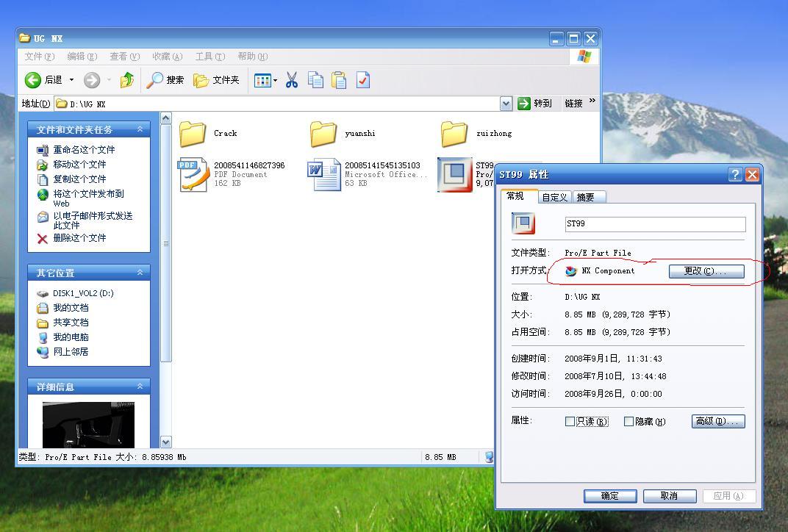Click 以电子邮件形式发送此文件
The width and height of the screenshot is (788, 532).
pos(93,220)
